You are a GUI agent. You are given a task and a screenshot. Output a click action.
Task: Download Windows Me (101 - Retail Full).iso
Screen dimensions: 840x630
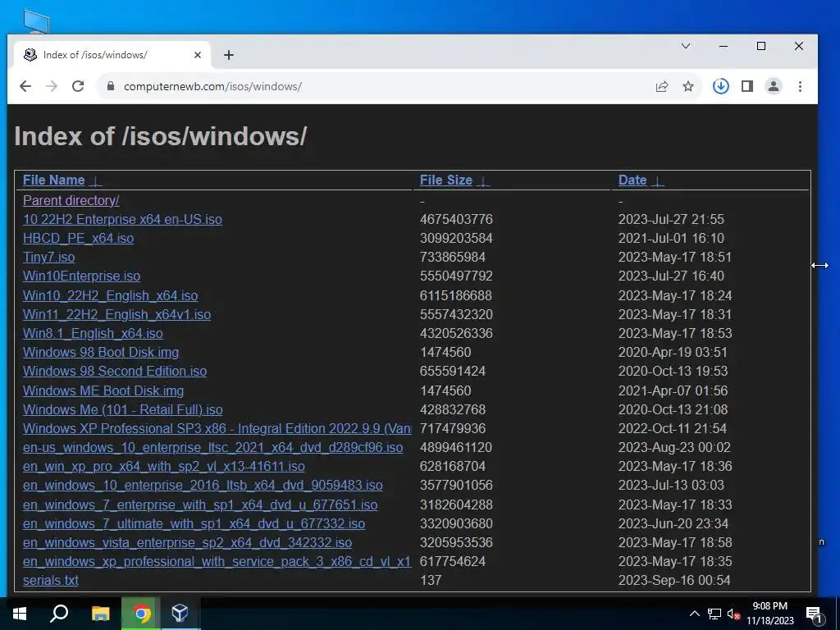[123, 410]
